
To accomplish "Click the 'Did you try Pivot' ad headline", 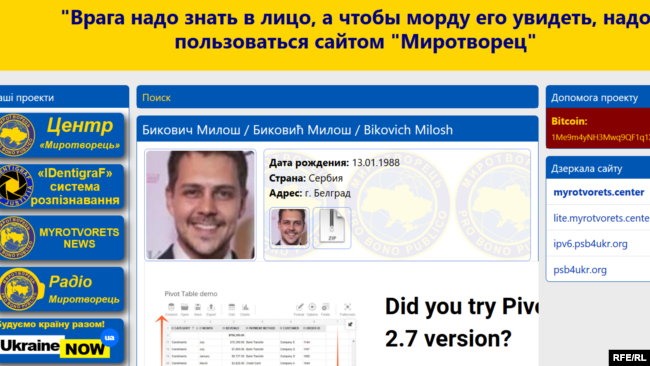I will (x=461, y=322).
